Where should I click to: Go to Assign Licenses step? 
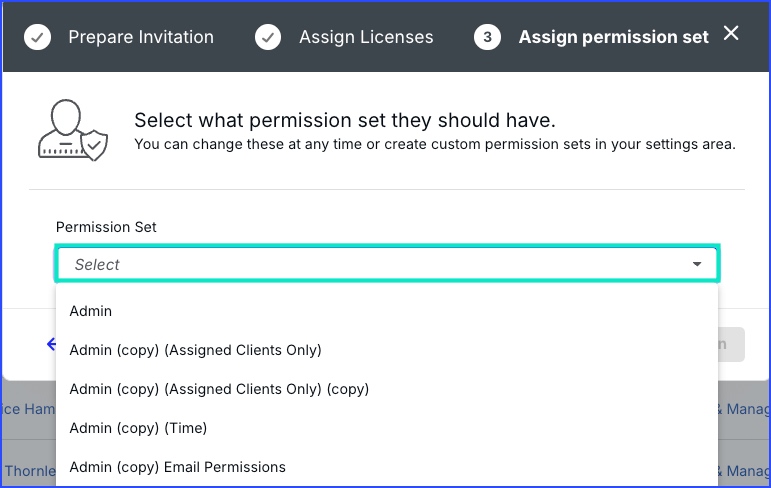click(x=366, y=37)
